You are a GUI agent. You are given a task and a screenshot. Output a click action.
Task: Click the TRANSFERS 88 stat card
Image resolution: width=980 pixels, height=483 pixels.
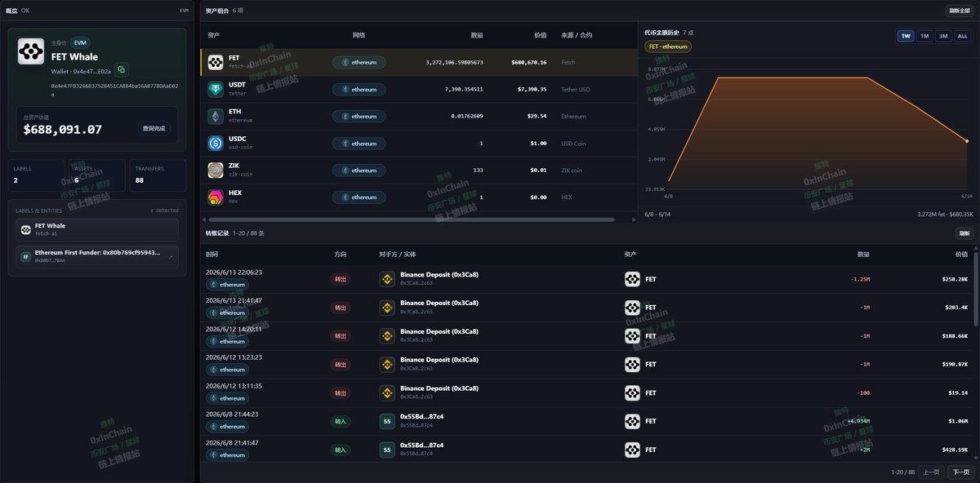point(158,175)
